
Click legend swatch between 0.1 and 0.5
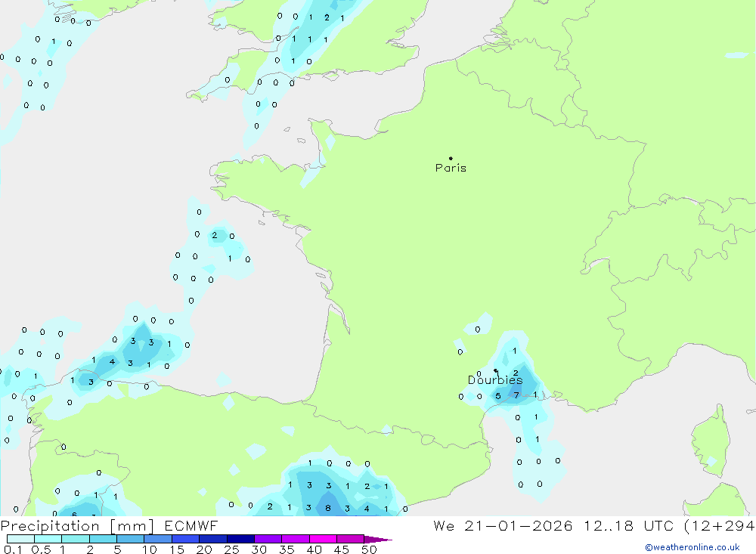click(20, 539)
